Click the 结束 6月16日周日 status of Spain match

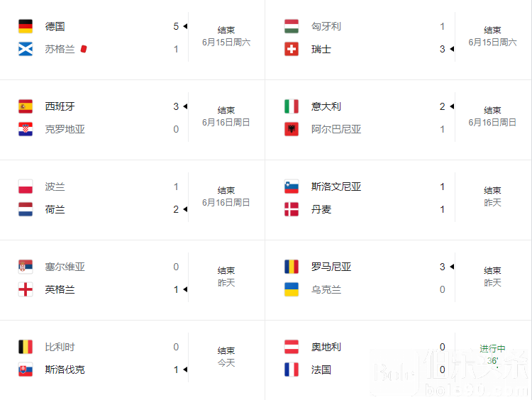[226, 116]
